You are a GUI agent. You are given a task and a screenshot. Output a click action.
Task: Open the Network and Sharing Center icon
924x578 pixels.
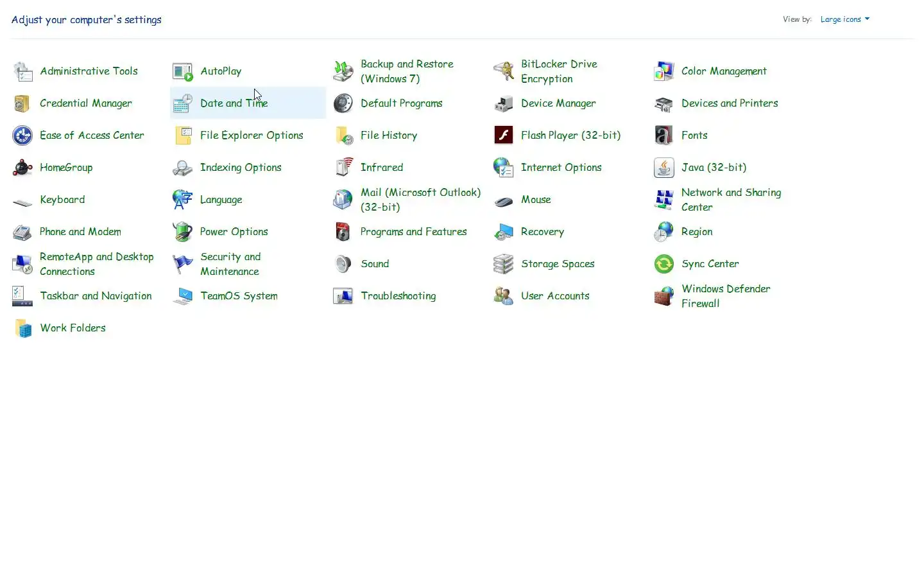(664, 200)
